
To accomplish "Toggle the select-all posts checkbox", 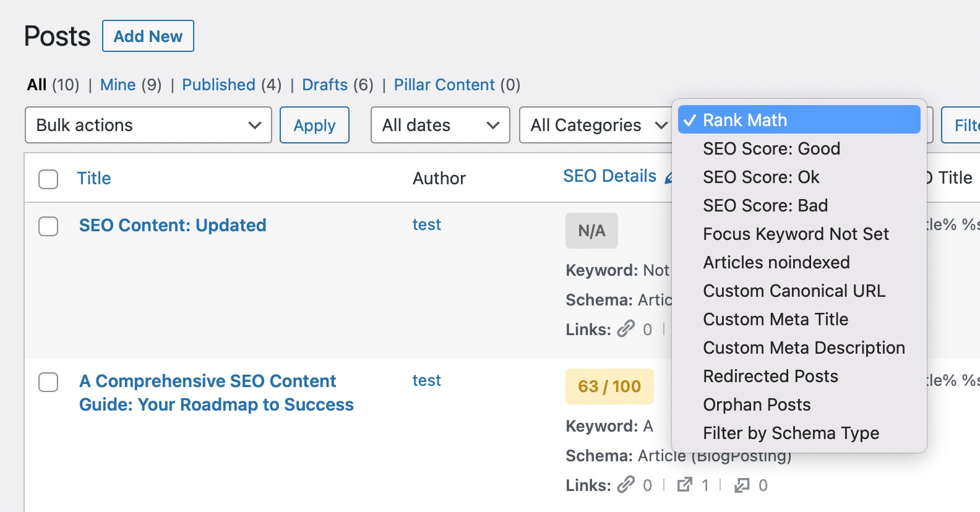I will click(x=48, y=179).
